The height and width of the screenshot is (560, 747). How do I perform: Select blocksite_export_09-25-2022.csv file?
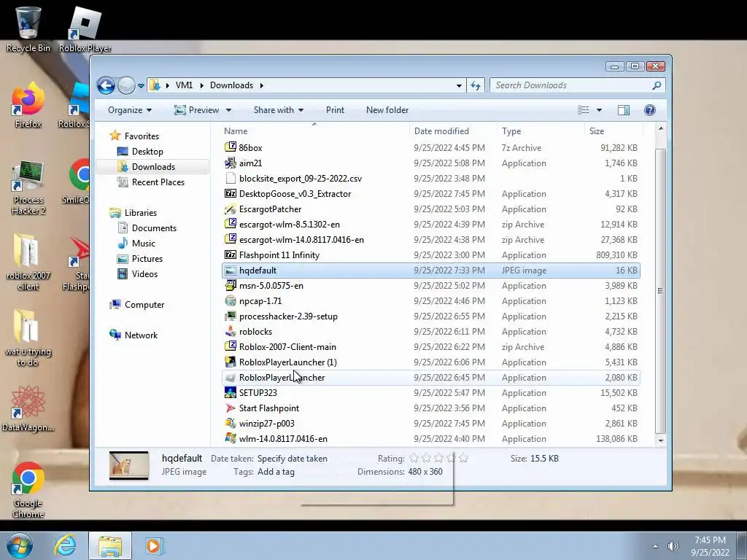[x=430, y=179]
